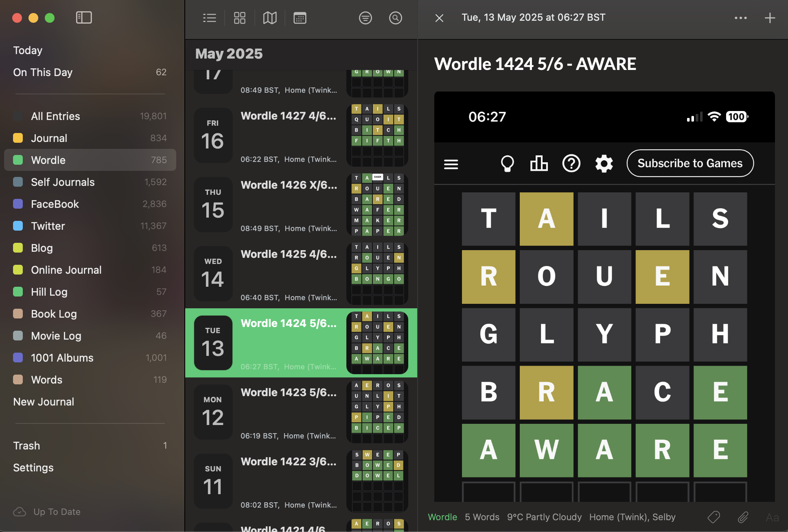Image resolution: width=788 pixels, height=532 pixels.
Task: Click New Journal
Action: pyautogui.click(x=44, y=401)
